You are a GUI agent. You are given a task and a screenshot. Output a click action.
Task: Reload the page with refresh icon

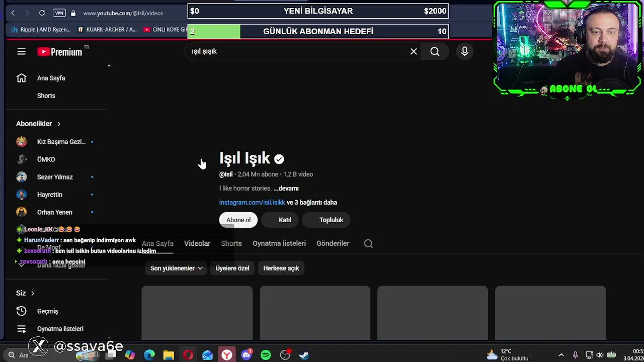tap(42, 13)
